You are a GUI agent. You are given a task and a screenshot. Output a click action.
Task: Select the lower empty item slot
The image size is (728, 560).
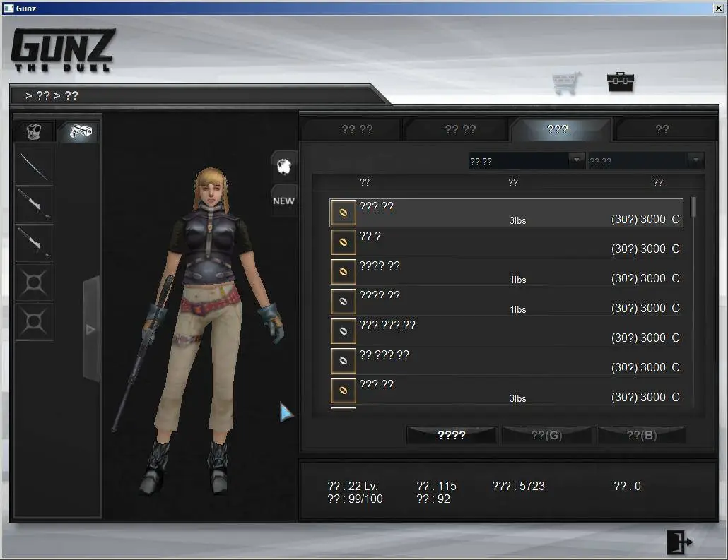[x=34, y=321]
